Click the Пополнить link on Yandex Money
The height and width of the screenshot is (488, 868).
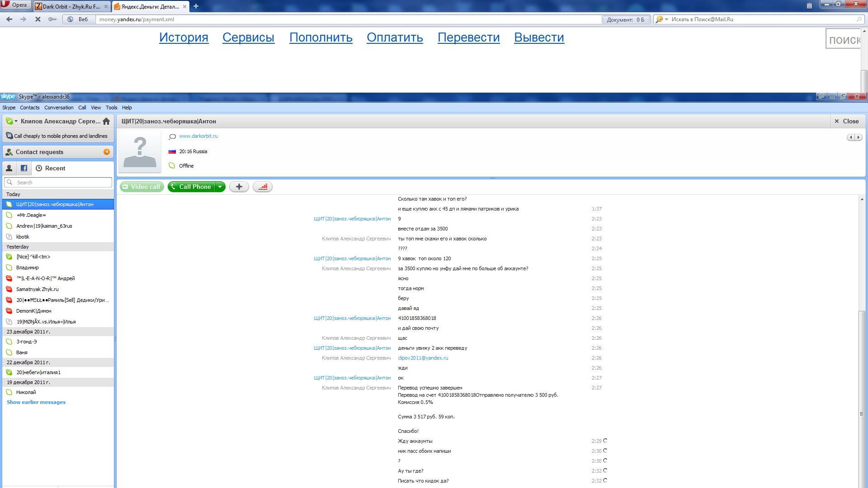(321, 38)
